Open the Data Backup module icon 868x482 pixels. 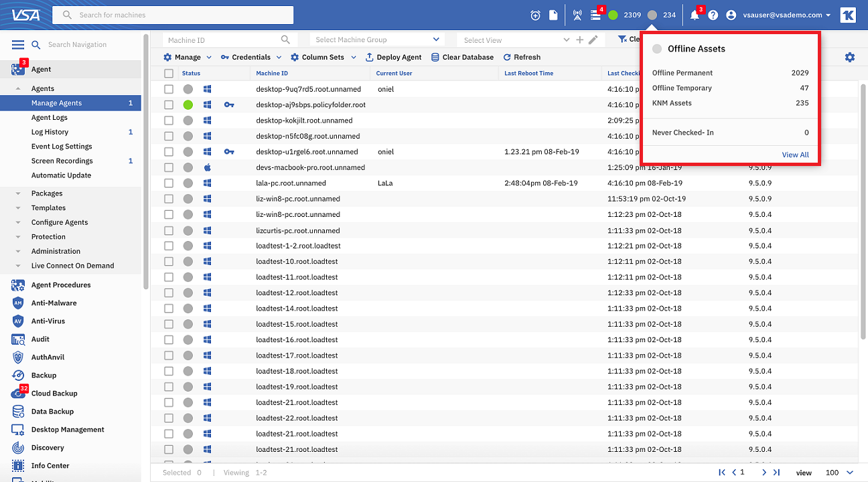point(18,412)
